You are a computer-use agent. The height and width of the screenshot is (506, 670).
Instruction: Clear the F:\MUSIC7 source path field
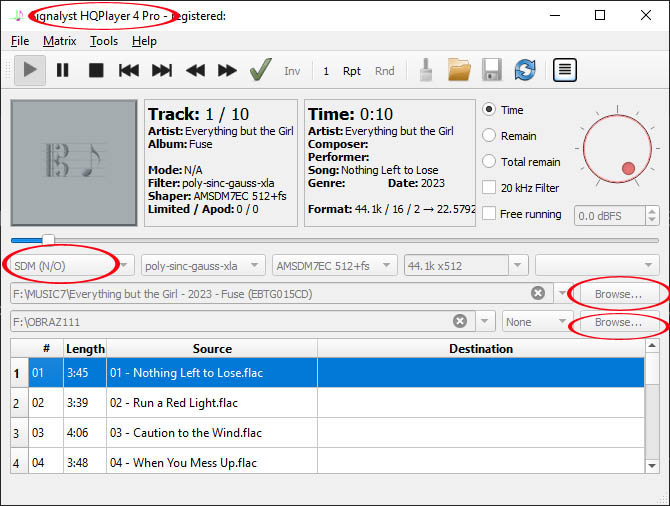tap(538, 293)
